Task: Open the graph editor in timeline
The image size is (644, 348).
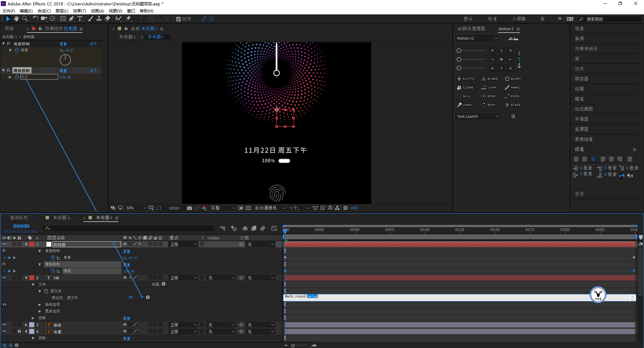Action: click(x=274, y=228)
